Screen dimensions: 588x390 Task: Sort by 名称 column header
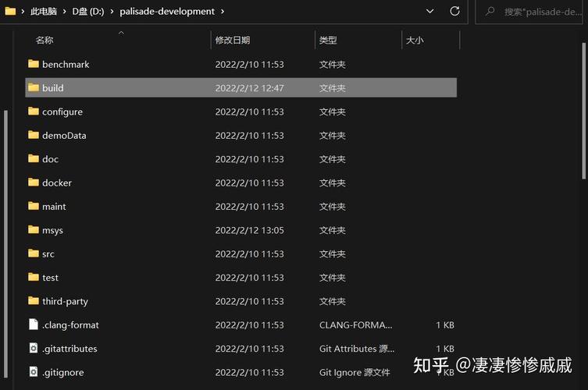click(45, 40)
